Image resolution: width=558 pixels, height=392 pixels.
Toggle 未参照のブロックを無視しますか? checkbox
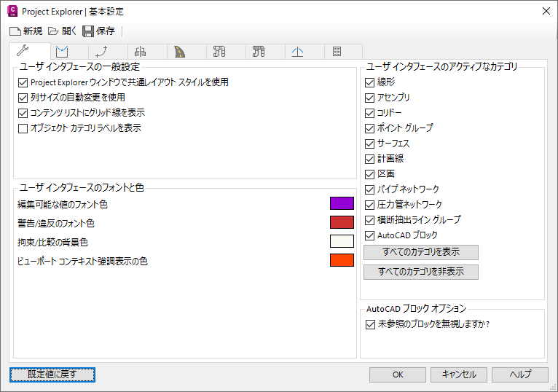point(370,324)
